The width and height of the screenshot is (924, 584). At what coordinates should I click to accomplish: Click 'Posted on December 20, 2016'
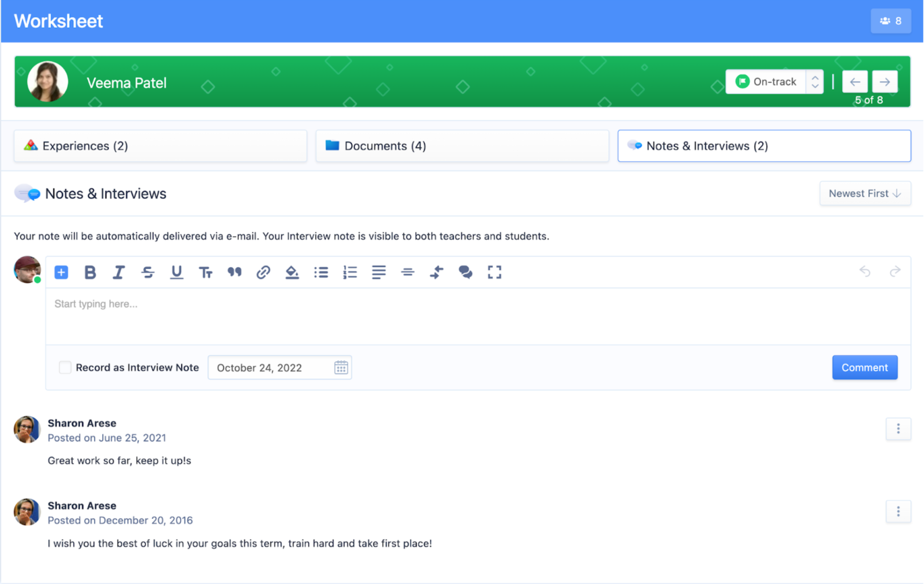point(120,520)
